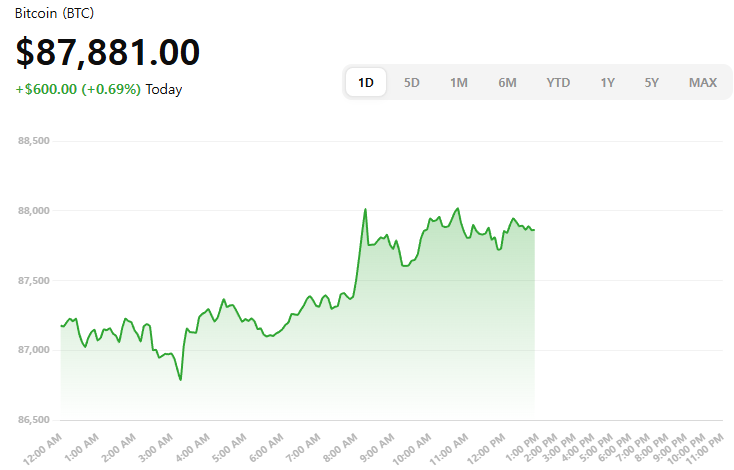
Task: Click the Today label beside the change
Action: [x=164, y=89]
